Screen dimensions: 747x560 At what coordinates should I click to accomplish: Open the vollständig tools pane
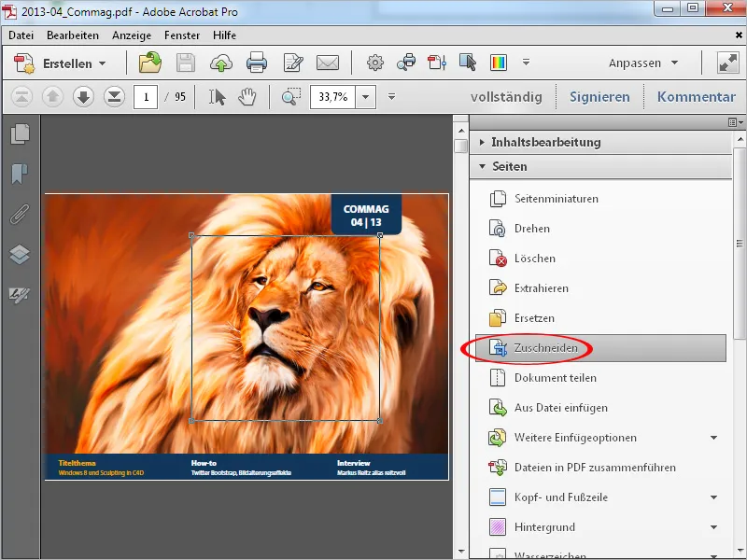click(506, 97)
